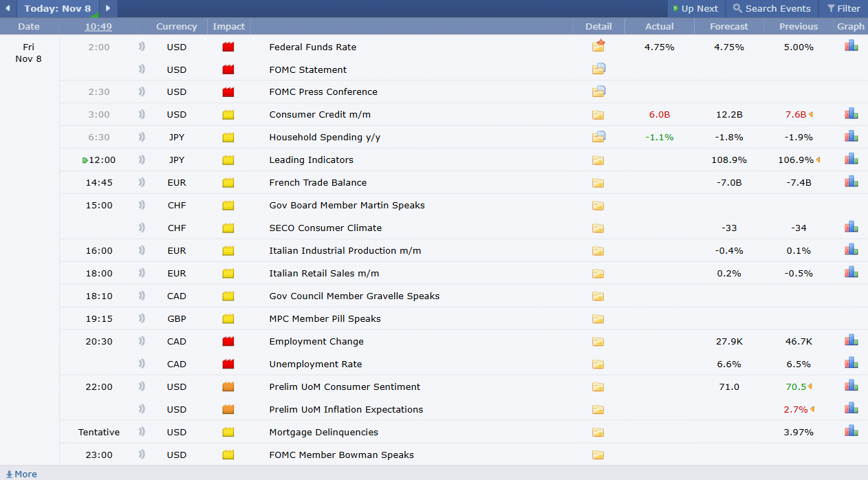Viewport: 868px width, 480px height.
Task: Open the Filter options
Action: coord(843,8)
